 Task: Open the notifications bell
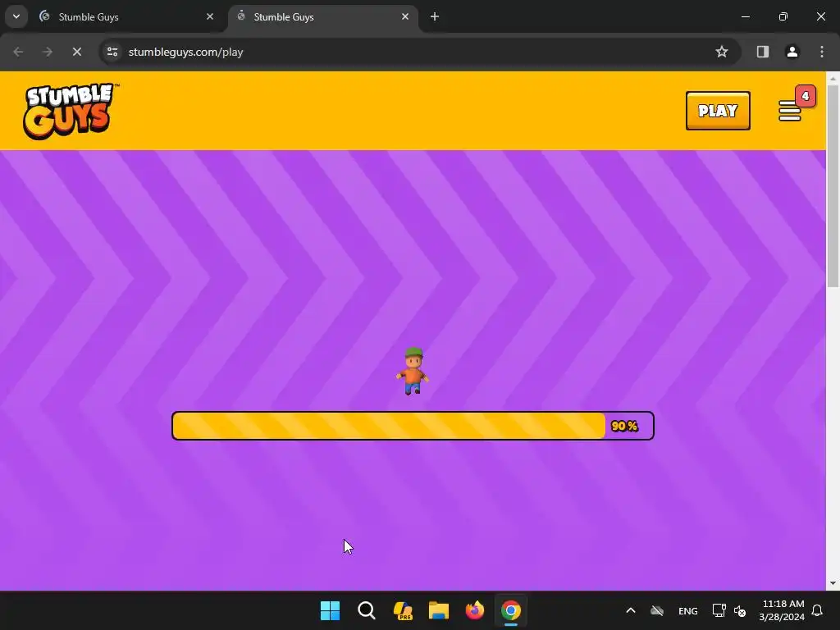pos(817,610)
